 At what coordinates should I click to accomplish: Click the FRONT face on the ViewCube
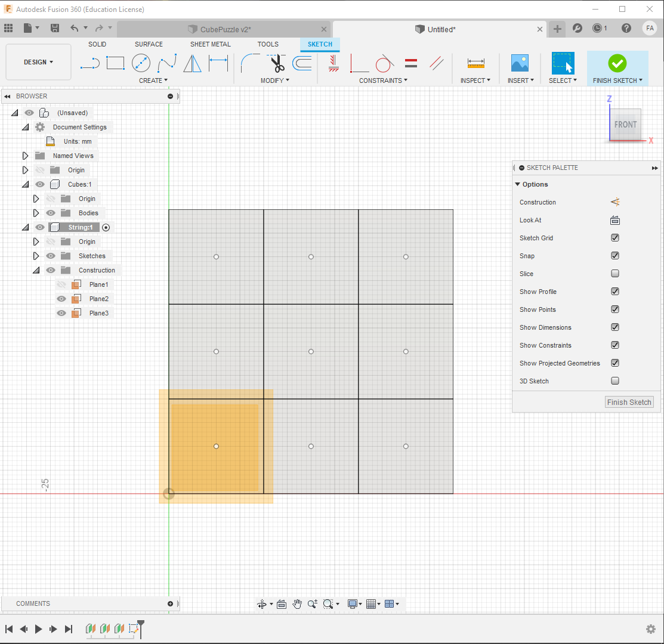[625, 125]
